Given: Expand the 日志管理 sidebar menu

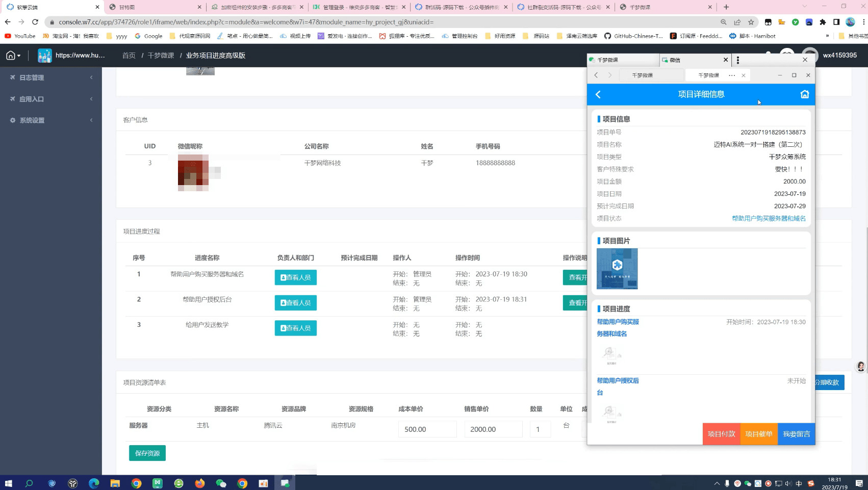Looking at the screenshot, I should (x=51, y=78).
